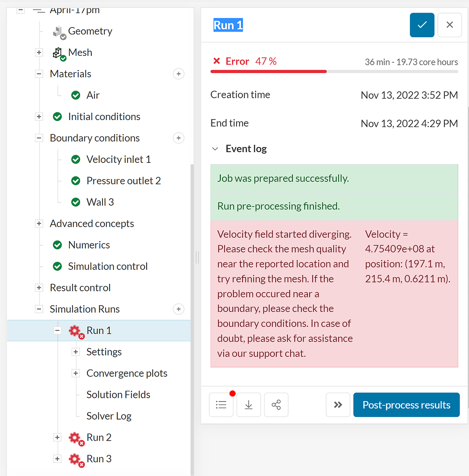
Task: Open the Numerics settings item
Action: (89, 245)
